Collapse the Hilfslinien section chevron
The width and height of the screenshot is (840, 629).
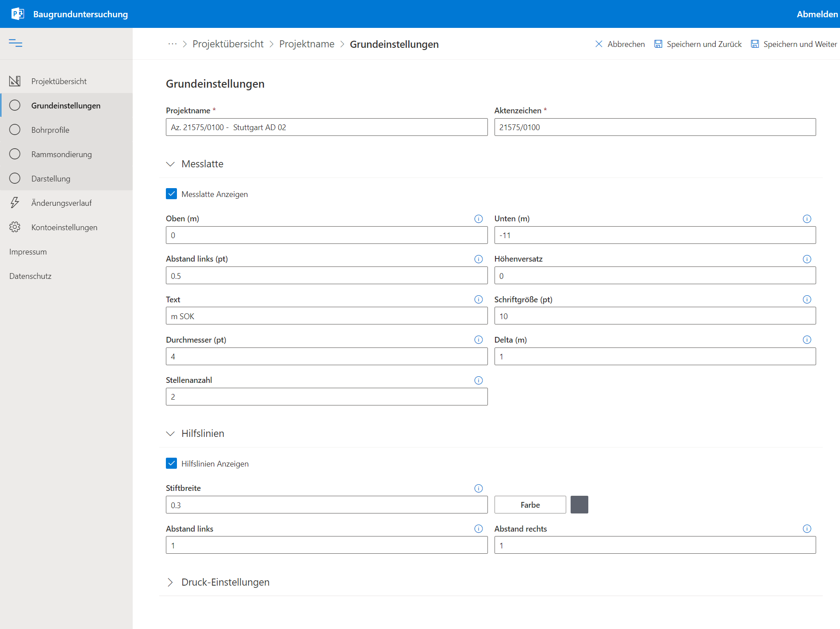pos(170,434)
